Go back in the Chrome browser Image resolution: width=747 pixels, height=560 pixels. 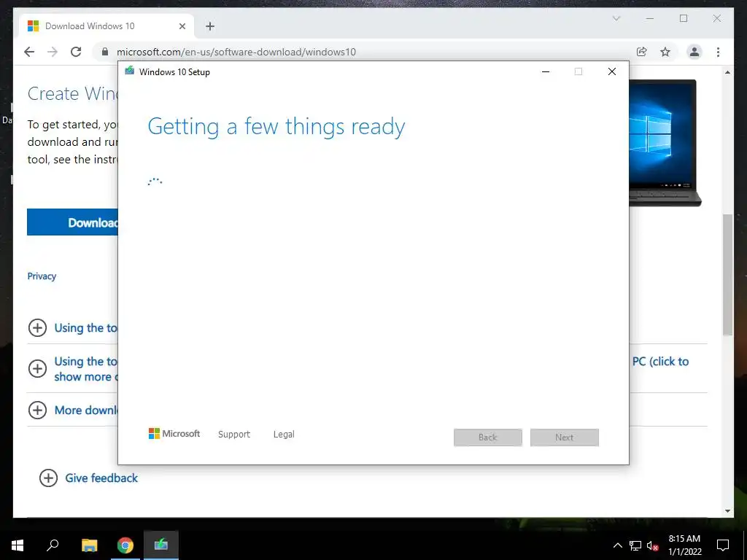[x=29, y=52]
